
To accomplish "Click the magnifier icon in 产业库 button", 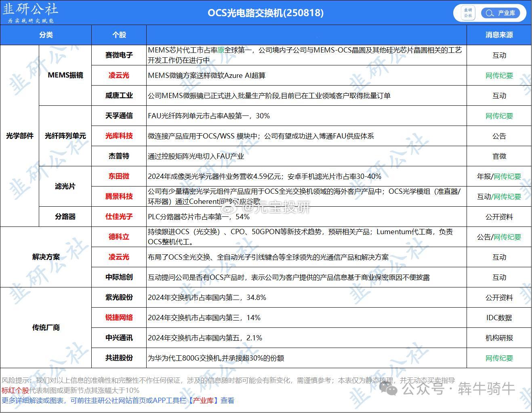I will (x=490, y=13).
